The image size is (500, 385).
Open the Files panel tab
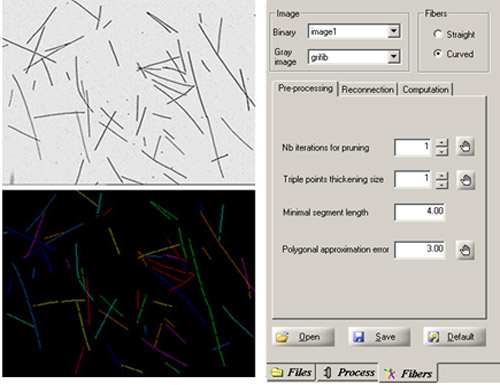(x=291, y=372)
